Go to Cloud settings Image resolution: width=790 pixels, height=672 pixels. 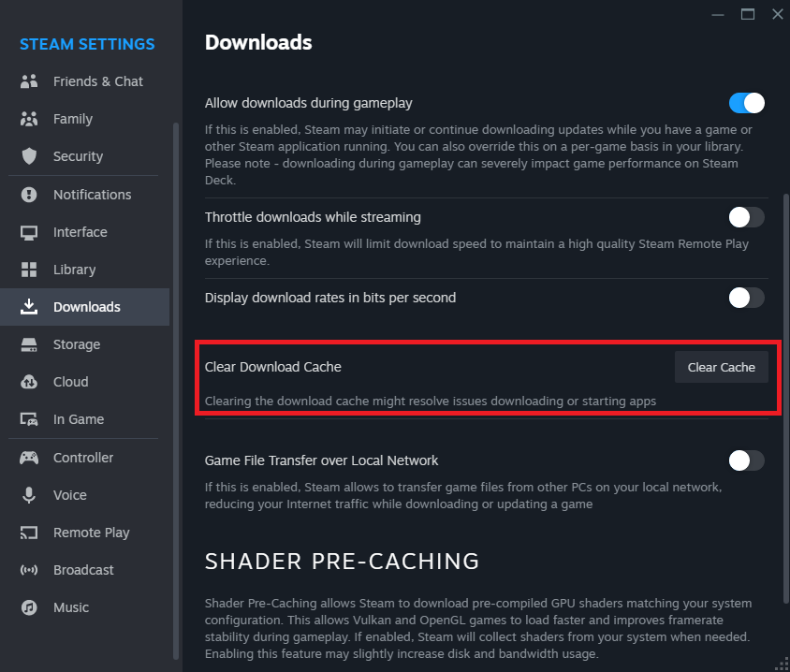click(x=71, y=382)
